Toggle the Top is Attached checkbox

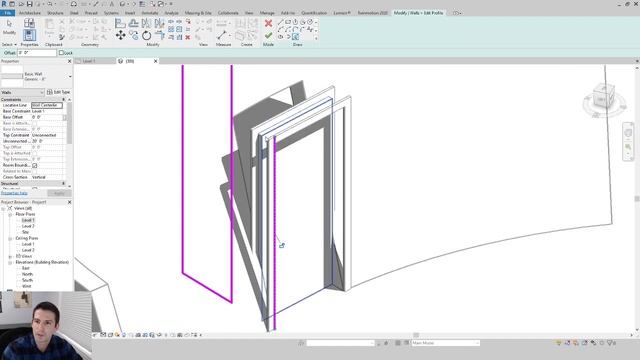pyautogui.click(x=35, y=153)
